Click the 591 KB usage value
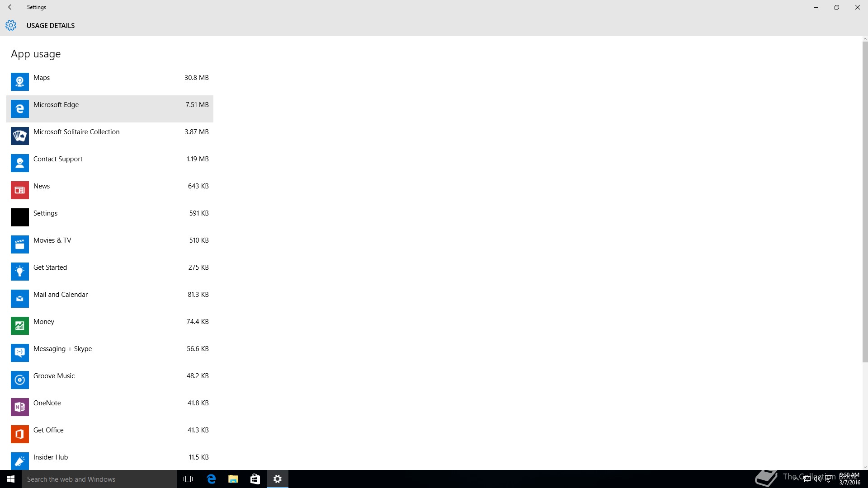The height and width of the screenshot is (488, 868). pos(199,213)
